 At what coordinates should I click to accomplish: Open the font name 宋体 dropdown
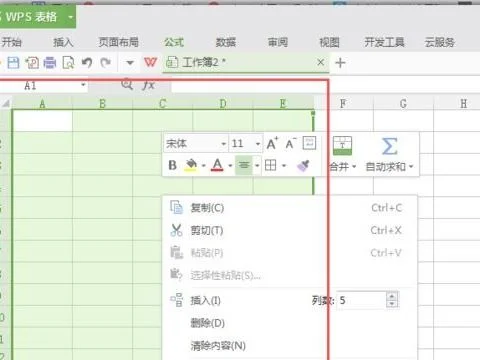224,144
